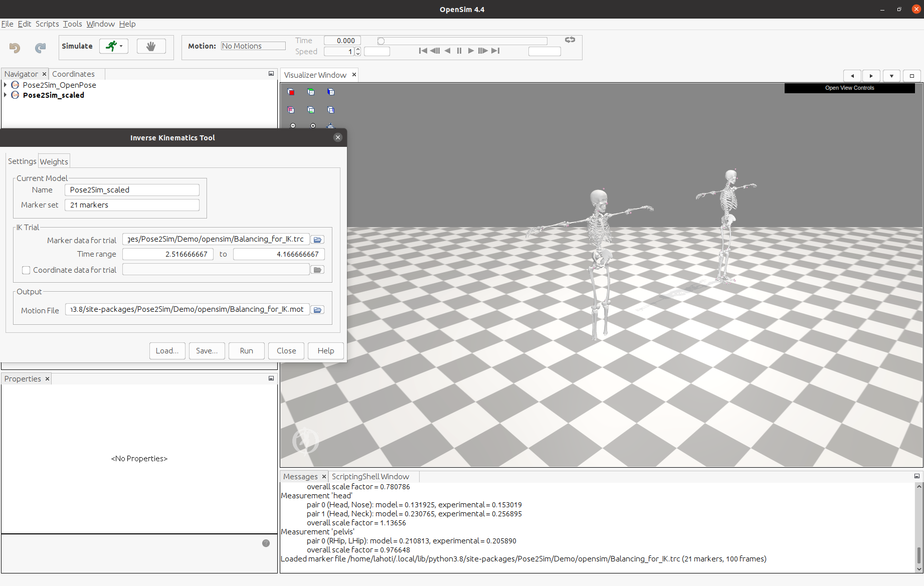Run the Inverse Kinematics Tool
Image resolution: width=924 pixels, height=586 pixels.
(x=246, y=350)
